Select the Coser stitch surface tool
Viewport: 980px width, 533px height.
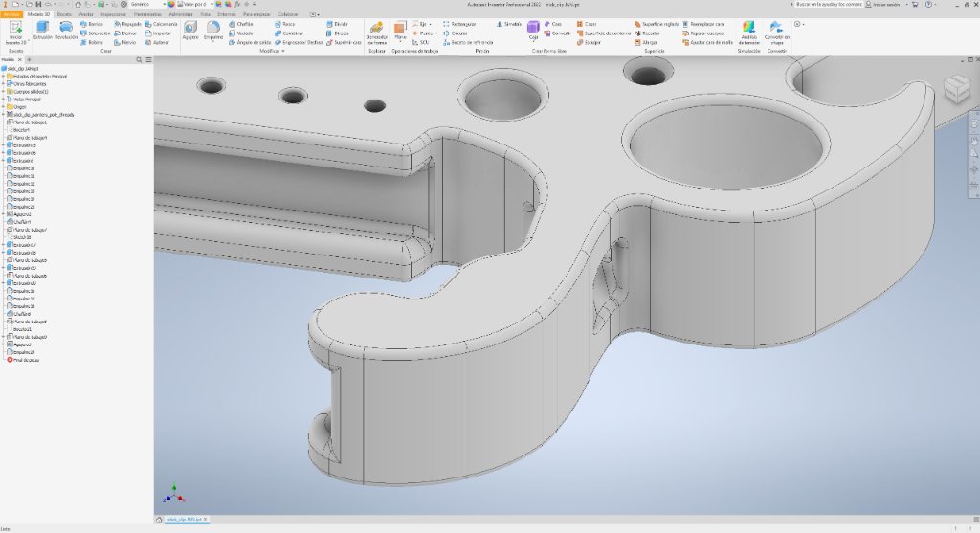pyautogui.click(x=587, y=24)
